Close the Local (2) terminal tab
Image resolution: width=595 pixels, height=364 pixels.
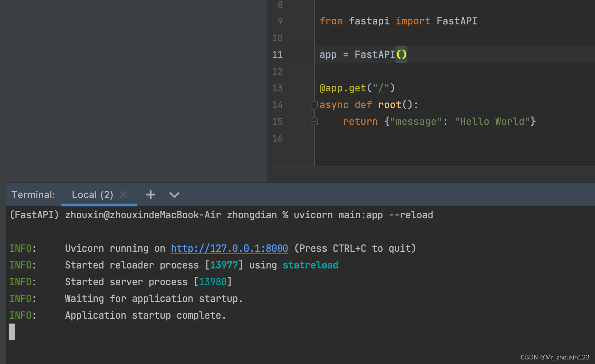tap(123, 195)
